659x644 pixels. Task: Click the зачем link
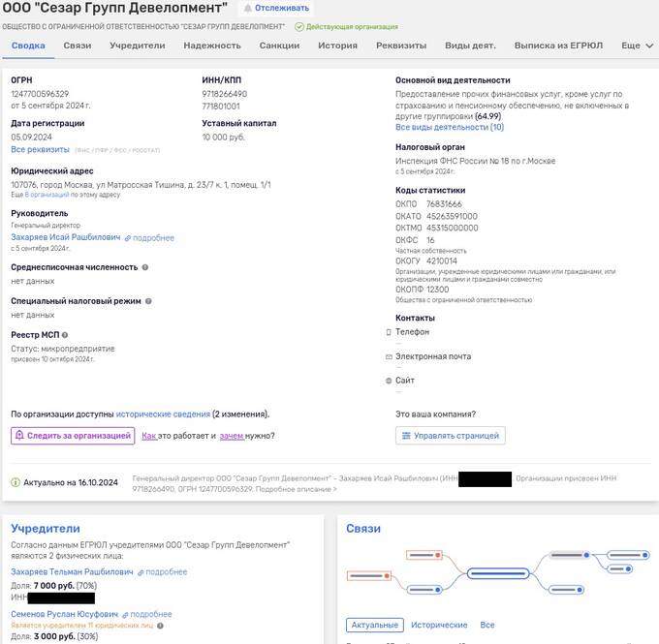click(x=232, y=436)
